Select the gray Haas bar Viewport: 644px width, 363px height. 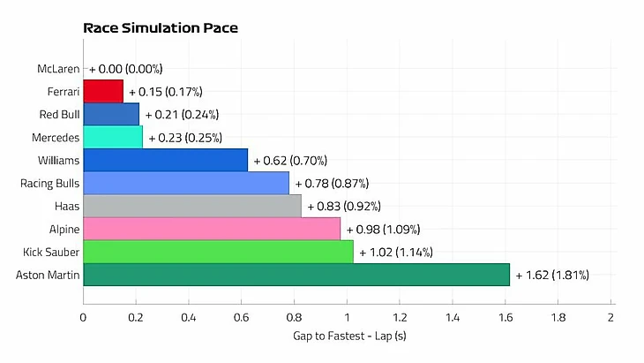click(x=192, y=206)
